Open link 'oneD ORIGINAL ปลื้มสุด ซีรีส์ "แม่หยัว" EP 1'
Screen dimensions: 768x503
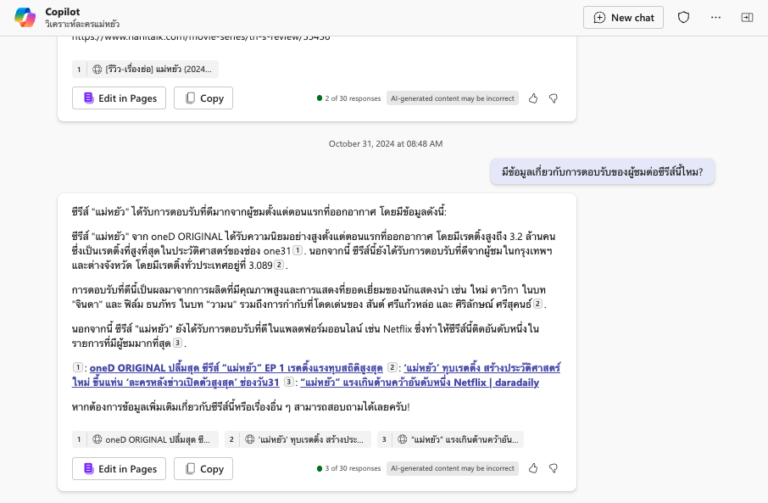(236, 368)
